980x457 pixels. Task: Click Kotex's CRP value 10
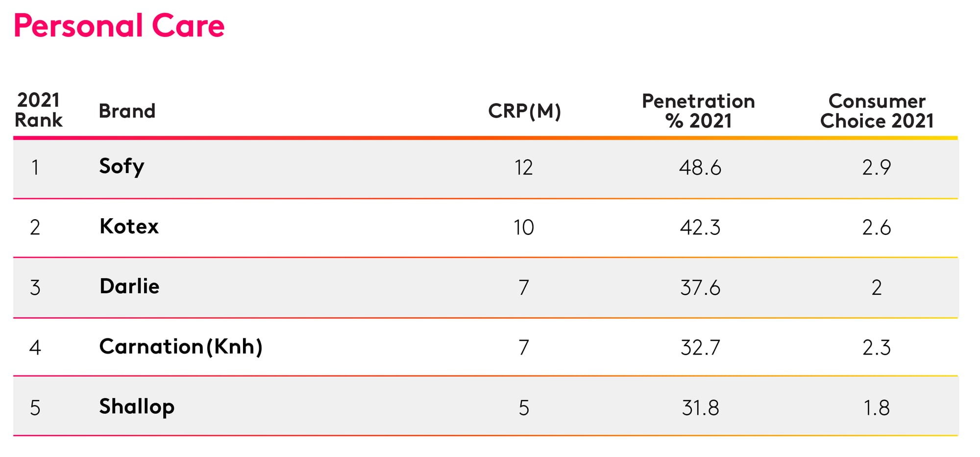point(524,228)
